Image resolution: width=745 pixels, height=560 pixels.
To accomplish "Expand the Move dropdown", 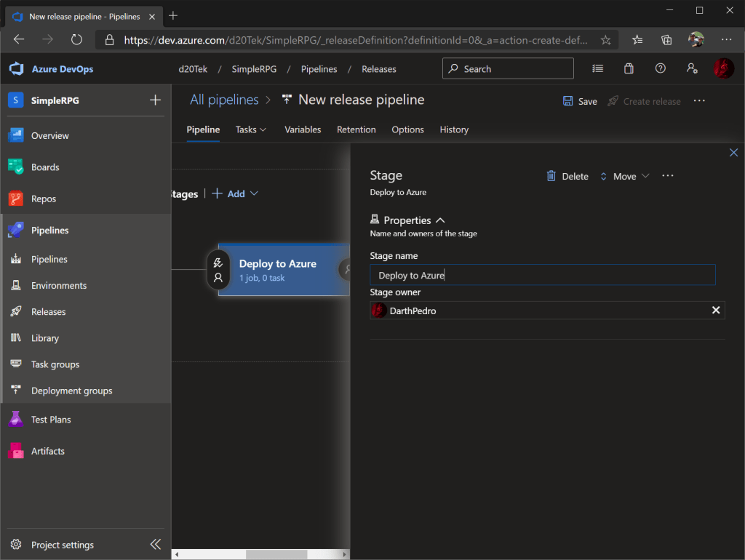I will coord(625,176).
